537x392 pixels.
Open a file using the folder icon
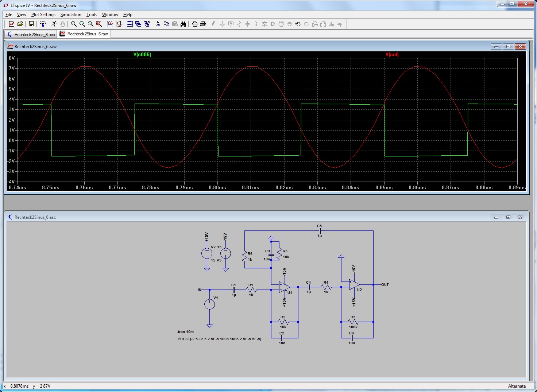[x=20, y=24]
